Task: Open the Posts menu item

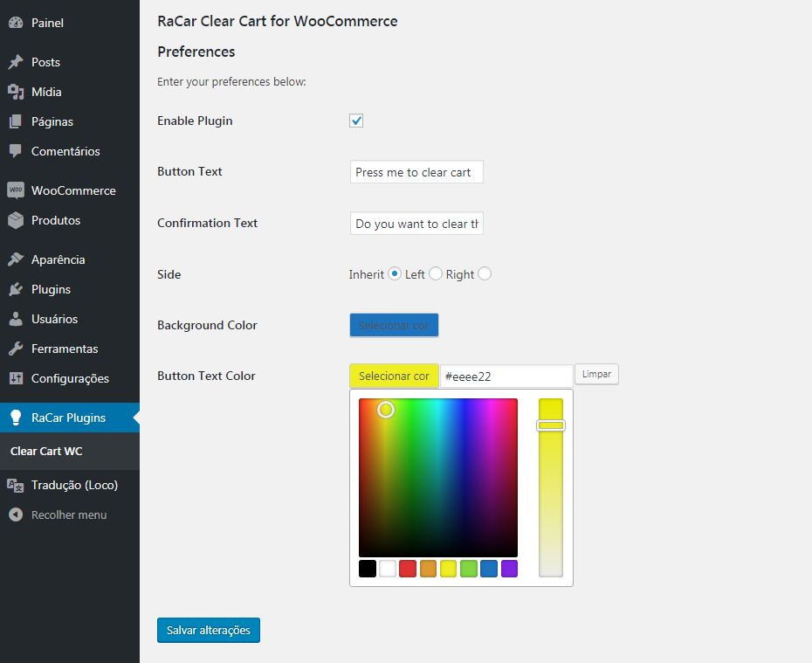Action: 70,62
